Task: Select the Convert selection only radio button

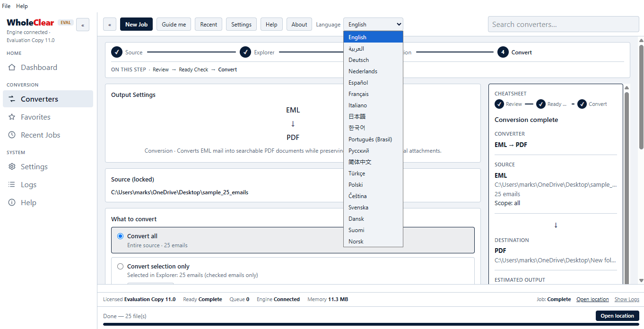Action: (x=120, y=267)
